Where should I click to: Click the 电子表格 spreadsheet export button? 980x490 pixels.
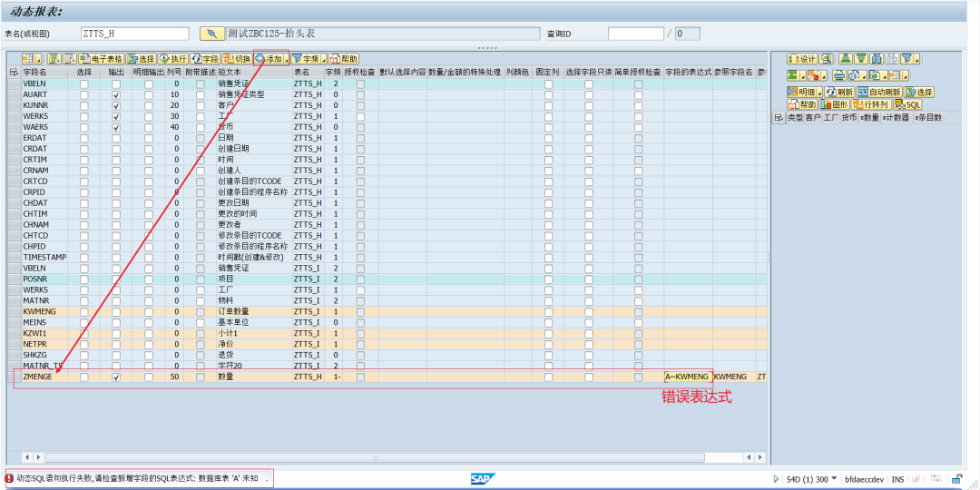coord(102,59)
